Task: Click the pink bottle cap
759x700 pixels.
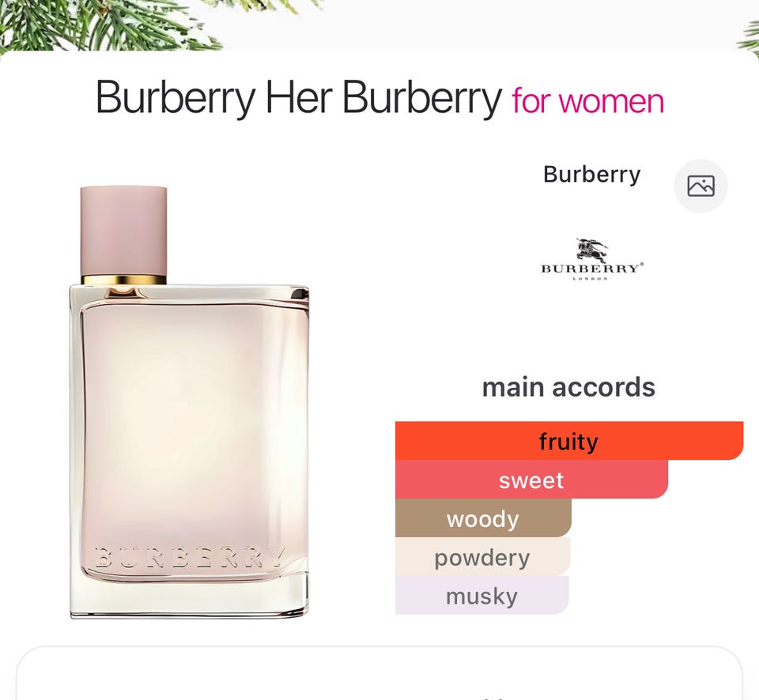Action: pyautogui.click(x=123, y=230)
